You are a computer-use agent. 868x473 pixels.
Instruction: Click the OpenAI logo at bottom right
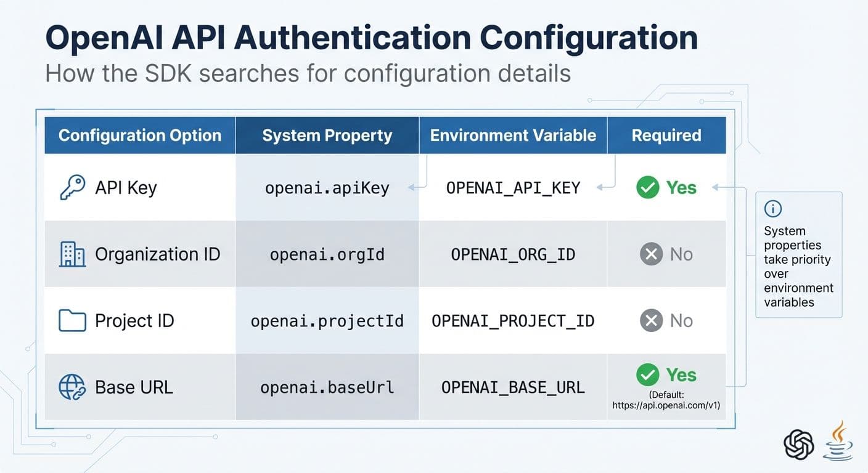800,443
